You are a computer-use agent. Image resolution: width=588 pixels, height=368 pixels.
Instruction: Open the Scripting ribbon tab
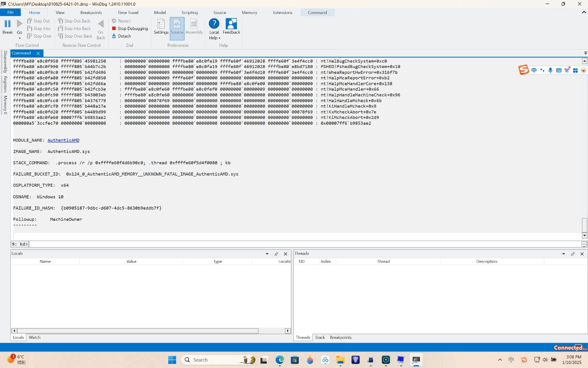click(x=189, y=12)
